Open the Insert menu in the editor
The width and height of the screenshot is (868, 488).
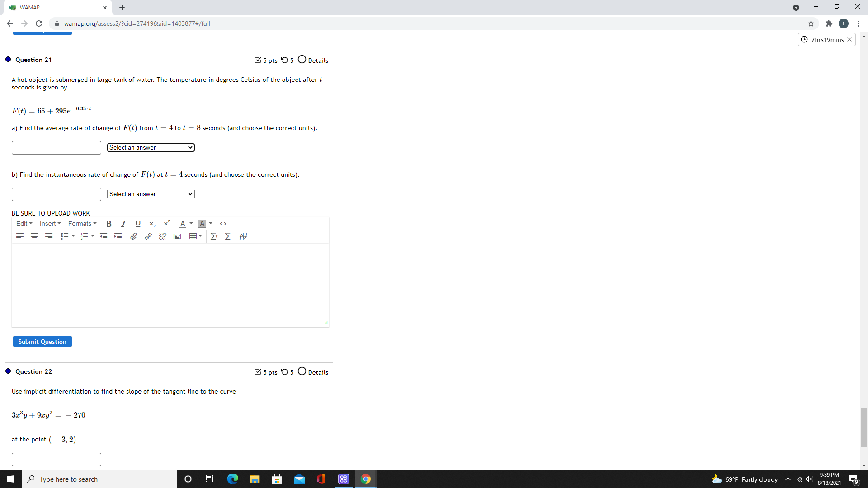(x=50, y=224)
